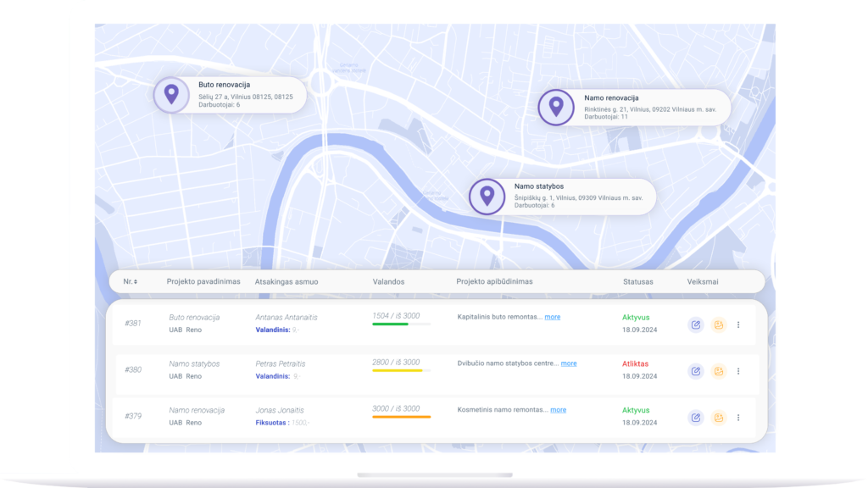This screenshot has width=868, height=488.
Task: Select the Buto renovacija map pin
Action: tap(172, 94)
